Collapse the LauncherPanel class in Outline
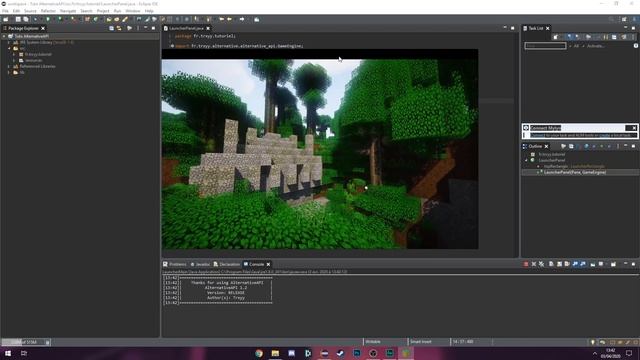This screenshot has width=640, height=360. coord(526,160)
